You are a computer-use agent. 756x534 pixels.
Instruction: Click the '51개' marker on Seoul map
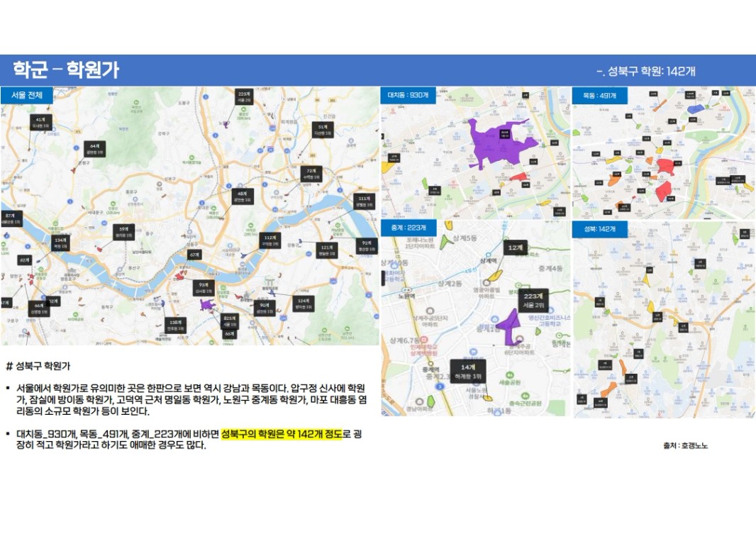click(322, 130)
